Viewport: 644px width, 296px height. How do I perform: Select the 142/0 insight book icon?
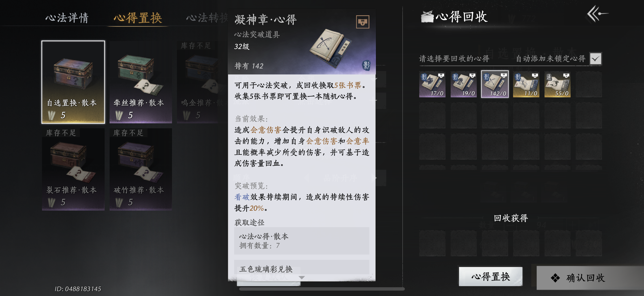pyautogui.click(x=495, y=84)
